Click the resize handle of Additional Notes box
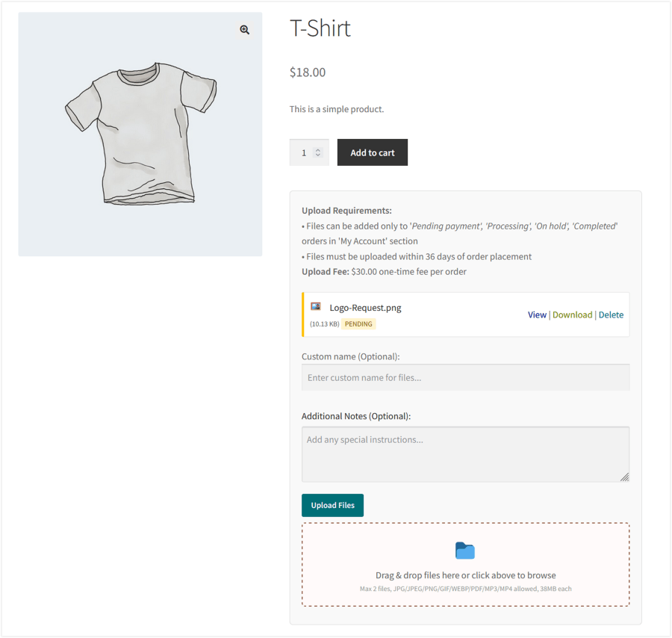Screen dimensions: 672x638 tap(624, 477)
